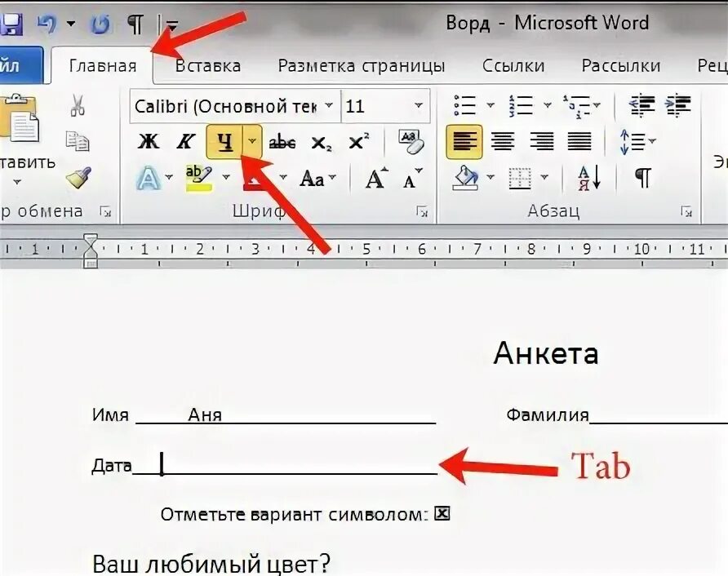The image size is (728, 576).
Task: Open highlight color dropdown arrow
Action: point(226,177)
